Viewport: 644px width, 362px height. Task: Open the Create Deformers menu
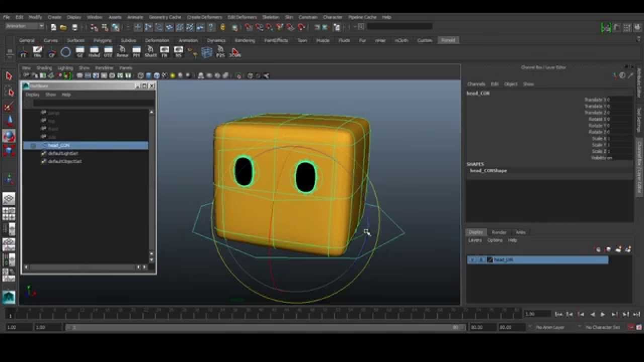coord(204,17)
